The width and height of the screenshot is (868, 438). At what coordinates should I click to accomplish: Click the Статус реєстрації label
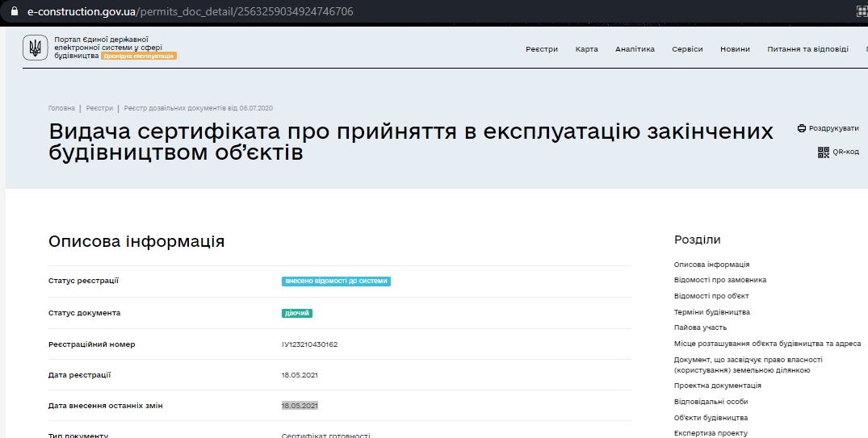point(83,281)
